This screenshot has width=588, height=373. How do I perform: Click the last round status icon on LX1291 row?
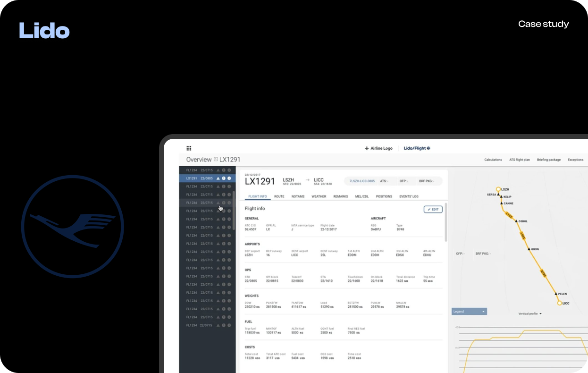click(x=229, y=178)
